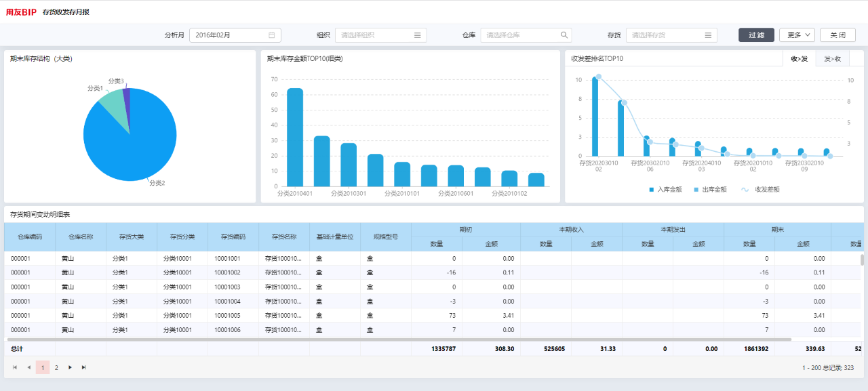
Task: Click the 用友BIP logo
Action: tap(21, 12)
